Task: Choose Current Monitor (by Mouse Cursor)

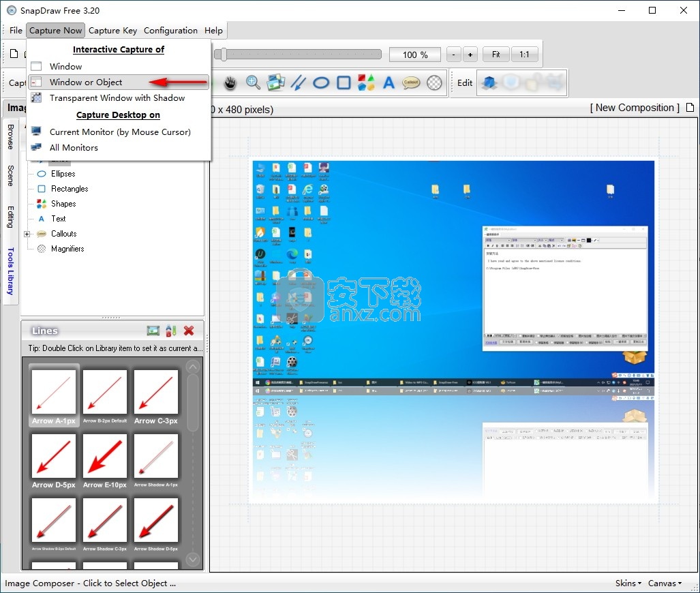Action: pyautogui.click(x=119, y=132)
